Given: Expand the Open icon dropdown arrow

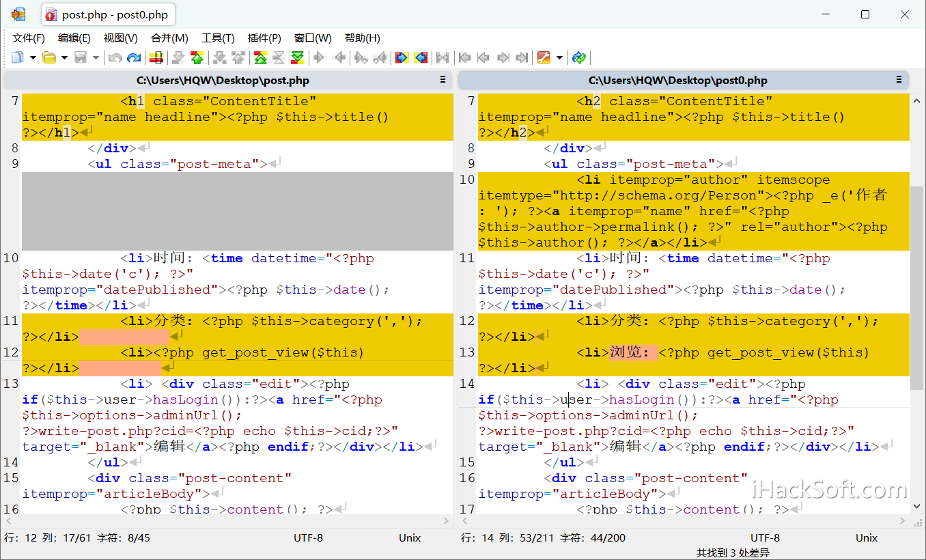Looking at the screenshot, I should pyautogui.click(x=64, y=57).
